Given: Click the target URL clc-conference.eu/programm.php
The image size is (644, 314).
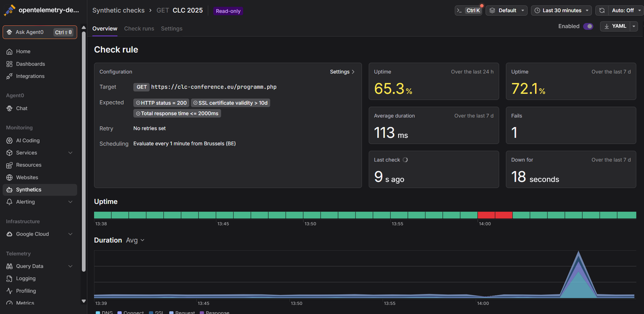Looking at the screenshot, I should point(214,87).
